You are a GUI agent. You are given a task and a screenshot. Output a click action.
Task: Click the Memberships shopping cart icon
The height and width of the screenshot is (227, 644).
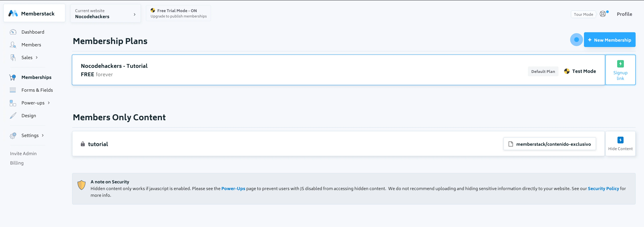click(x=13, y=77)
